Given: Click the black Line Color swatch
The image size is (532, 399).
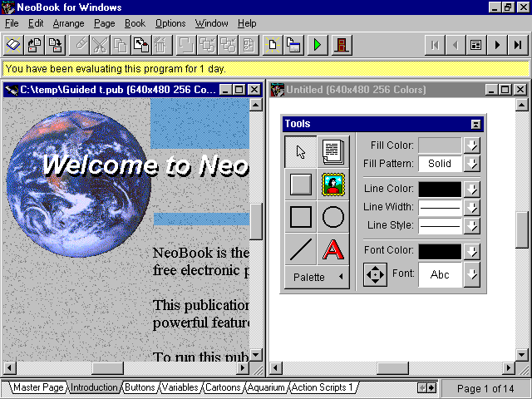Looking at the screenshot, I should click(440, 189).
